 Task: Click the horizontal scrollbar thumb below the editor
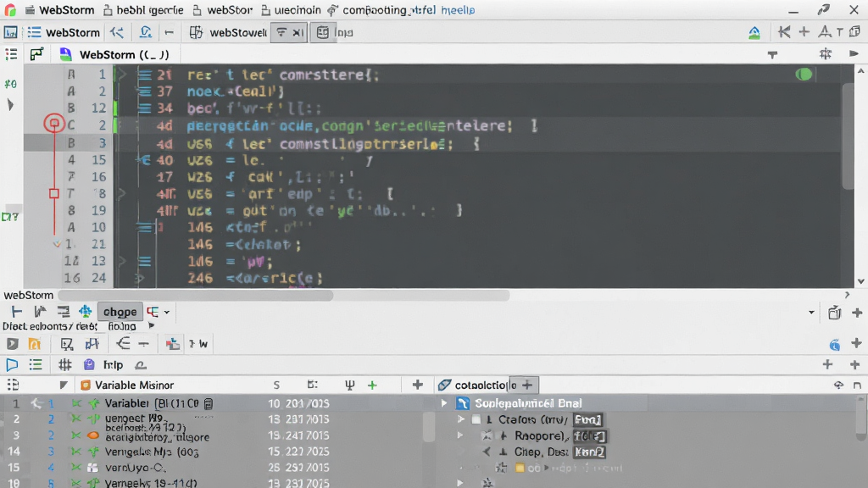click(x=196, y=296)
